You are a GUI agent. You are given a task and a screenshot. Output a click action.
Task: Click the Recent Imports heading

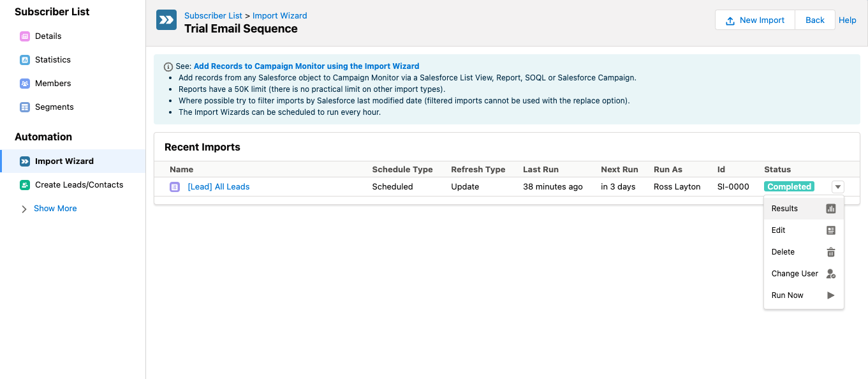point(202,147)
